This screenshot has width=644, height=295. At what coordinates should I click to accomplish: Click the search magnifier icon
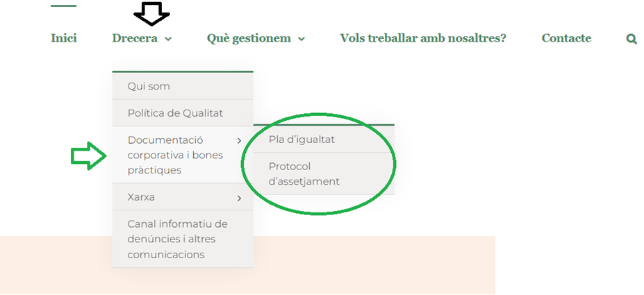pyautogui.click(x=631, y=40)
